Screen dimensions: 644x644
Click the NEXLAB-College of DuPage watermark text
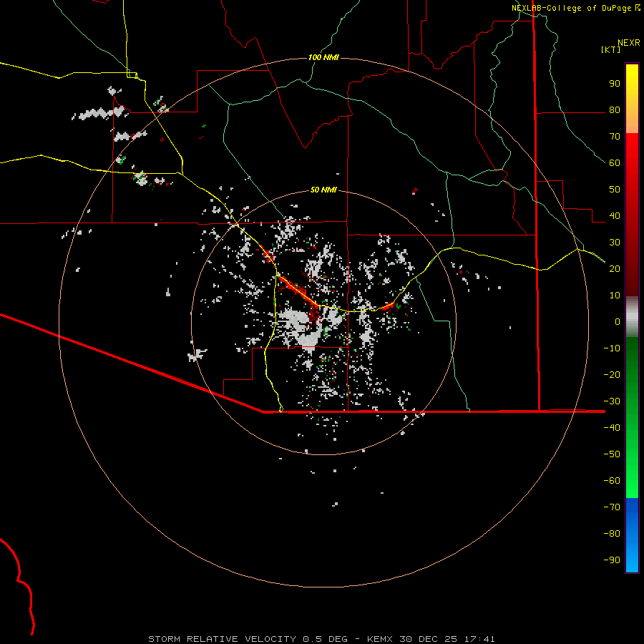coord(575,8)
